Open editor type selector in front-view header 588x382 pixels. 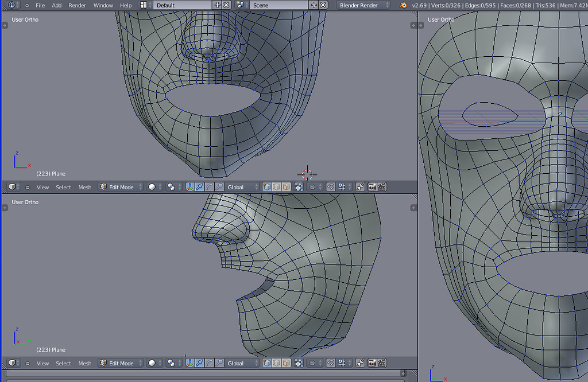14,187
